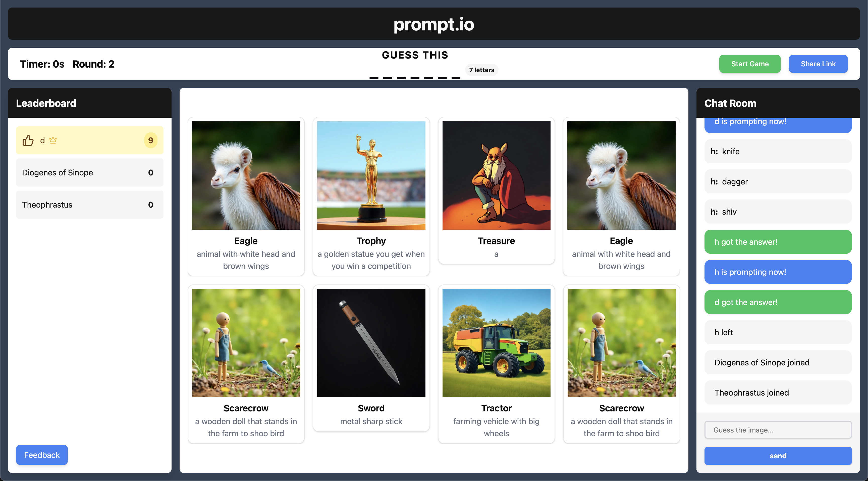Click the last Scarecrow image card

[621, 364]
